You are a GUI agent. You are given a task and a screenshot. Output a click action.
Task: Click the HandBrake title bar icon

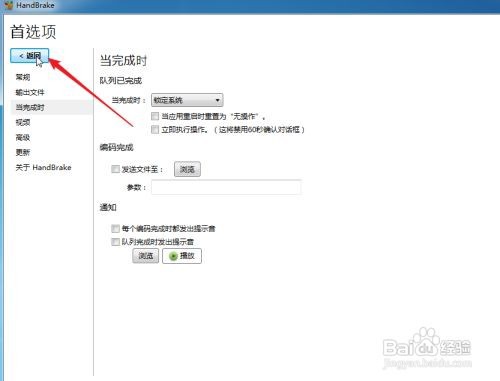(9, 5)
